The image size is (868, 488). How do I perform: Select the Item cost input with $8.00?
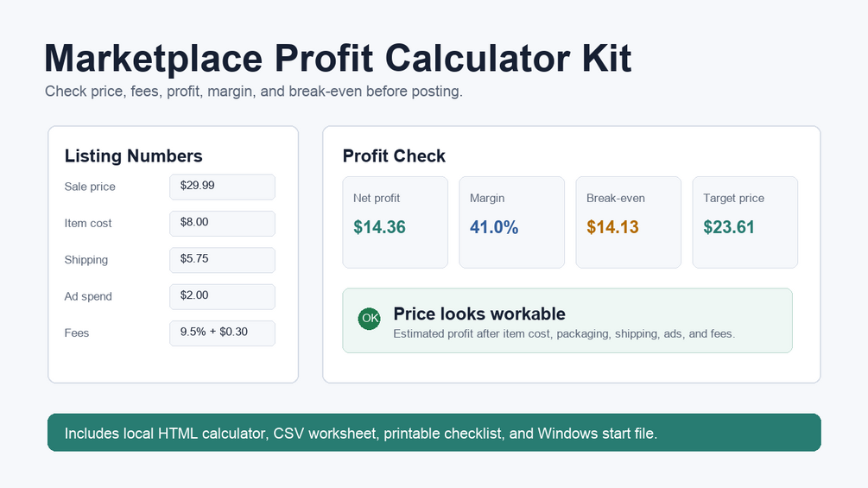pos(222,224)
